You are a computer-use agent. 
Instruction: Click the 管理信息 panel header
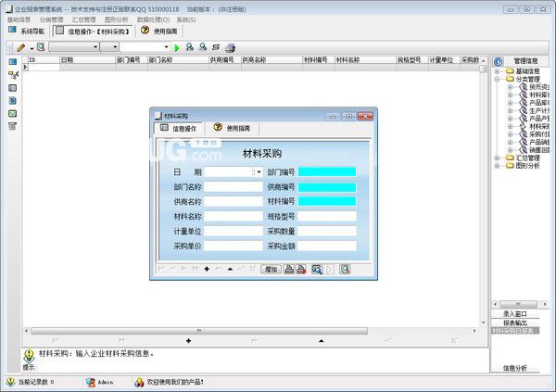(x=525, y=61)
